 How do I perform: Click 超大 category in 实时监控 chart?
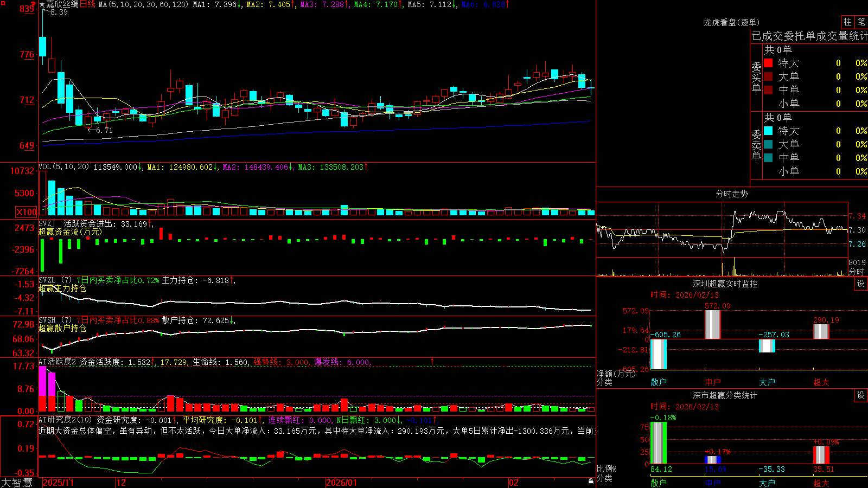pyautogui.click(x=821, y=382)
